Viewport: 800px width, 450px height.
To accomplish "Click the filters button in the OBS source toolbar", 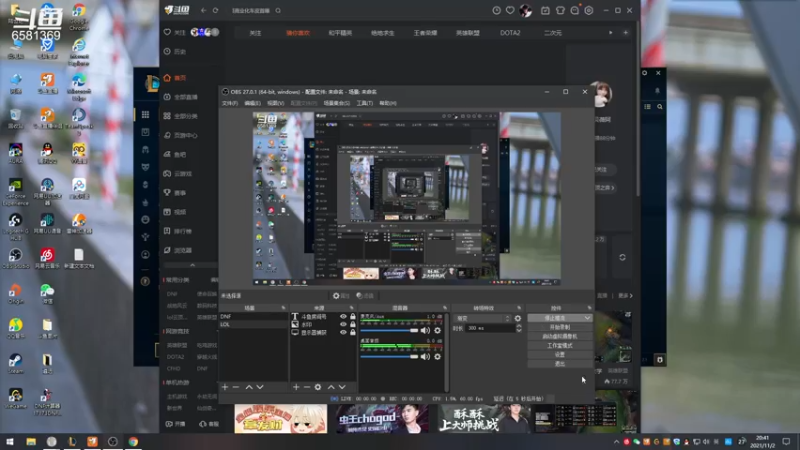I will pyautogui.click(x=365, y=296).
